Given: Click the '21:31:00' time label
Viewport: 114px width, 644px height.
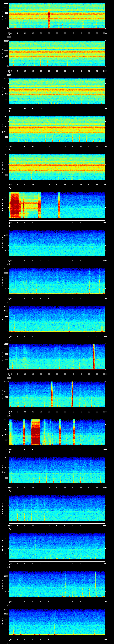Looking at the screenshot, I should coord(9,374).
